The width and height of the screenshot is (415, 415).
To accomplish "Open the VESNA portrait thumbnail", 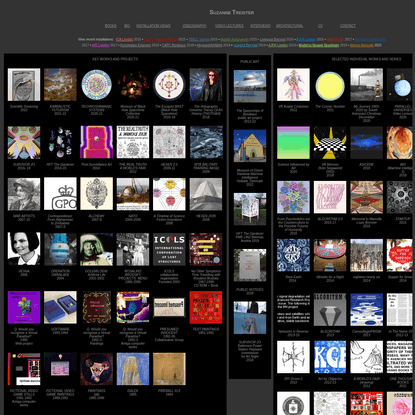I will (24, 249).
